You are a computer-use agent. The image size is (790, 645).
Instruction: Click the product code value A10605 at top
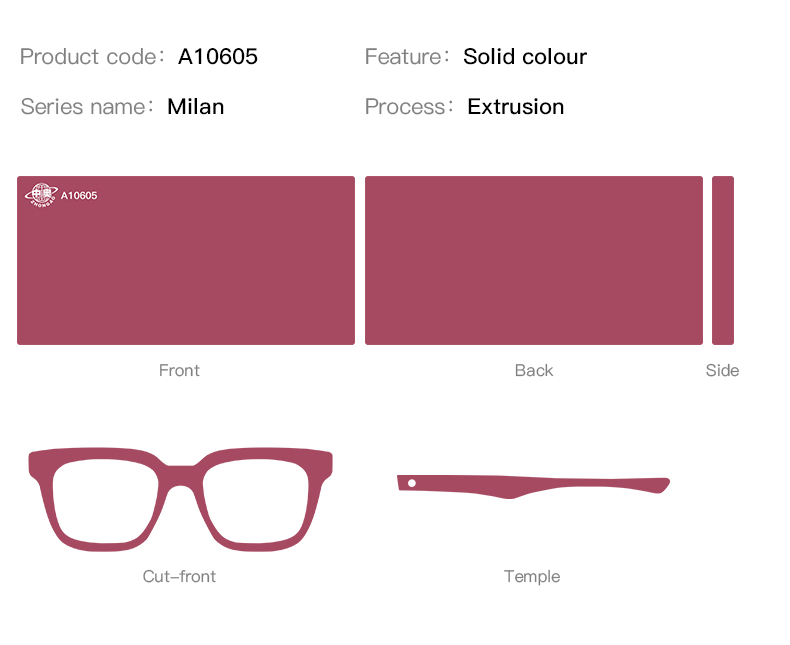click(x=218, y=57)
